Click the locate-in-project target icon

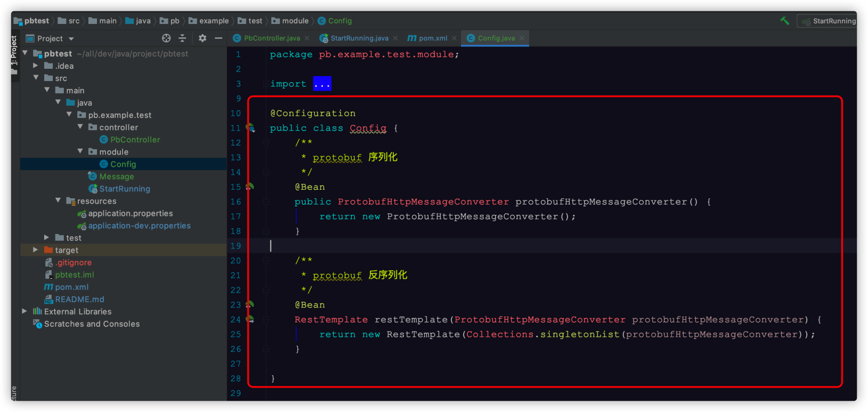(x=166, y=38)
